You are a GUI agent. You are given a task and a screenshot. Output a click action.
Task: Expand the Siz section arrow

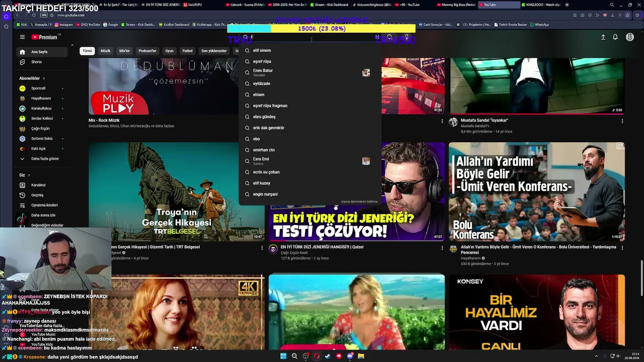29,175
